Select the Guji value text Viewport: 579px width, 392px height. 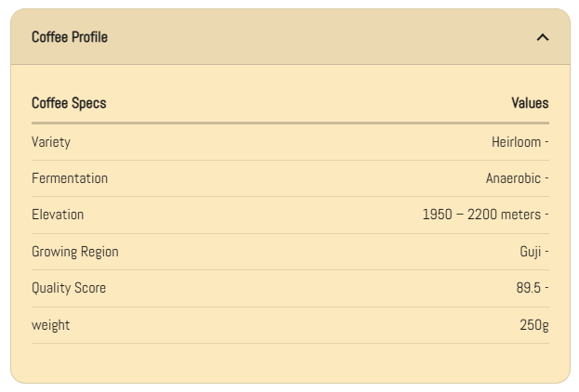pos(530,252)
